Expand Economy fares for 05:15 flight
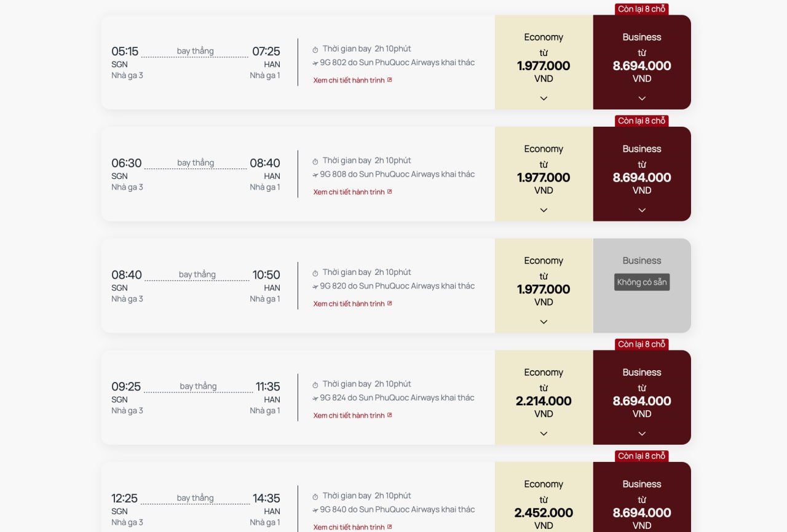Viewport: 787px width, 532px height. [544, 98]
